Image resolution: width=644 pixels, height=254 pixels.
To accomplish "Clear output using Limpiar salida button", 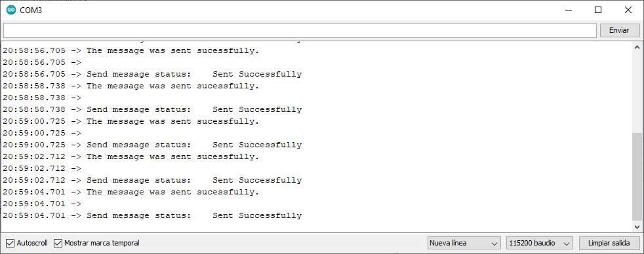I will click(609, 244).
